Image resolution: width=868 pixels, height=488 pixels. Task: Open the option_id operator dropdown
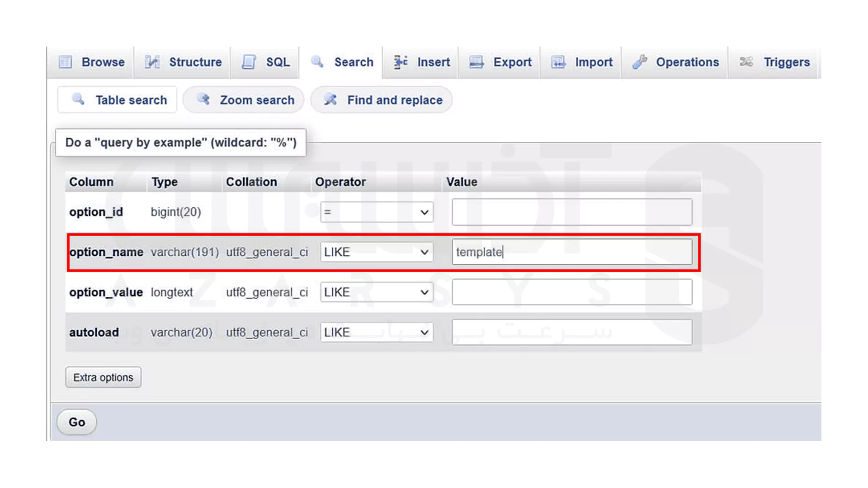pos(377,212)
